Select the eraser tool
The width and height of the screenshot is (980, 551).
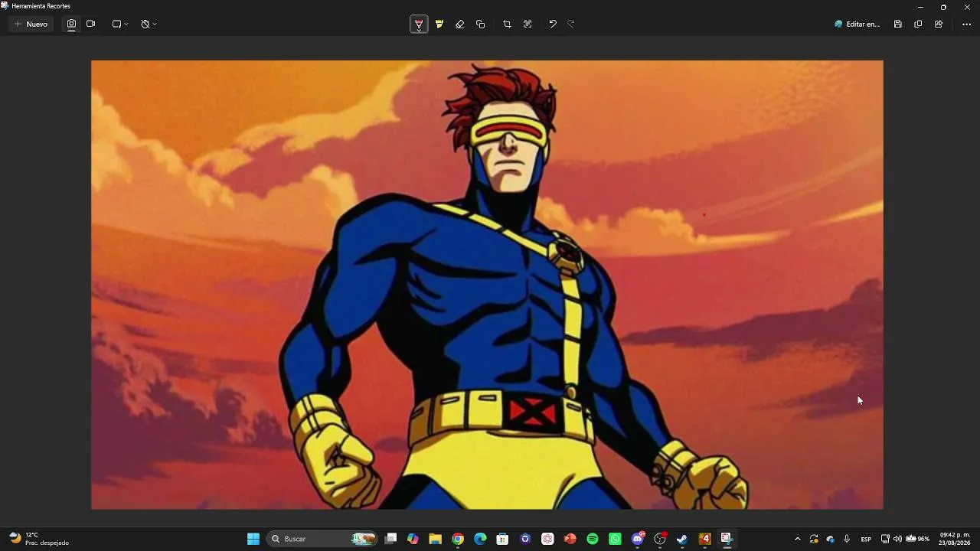[x=460, y=24]
